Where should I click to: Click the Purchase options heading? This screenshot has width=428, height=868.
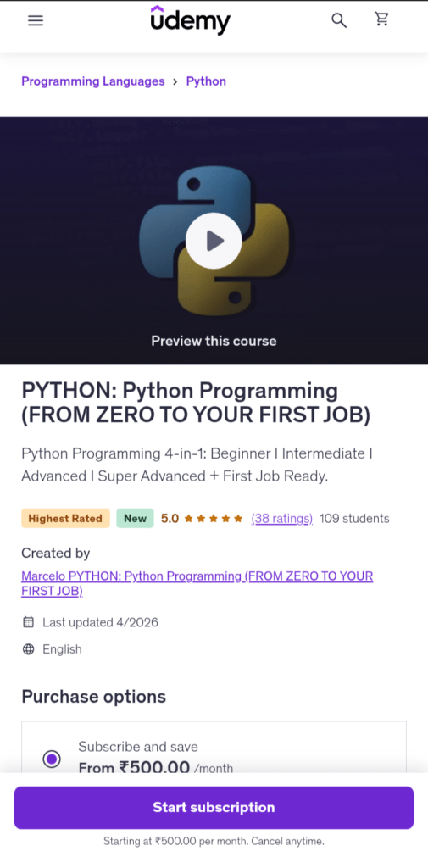tap(93, 697)
